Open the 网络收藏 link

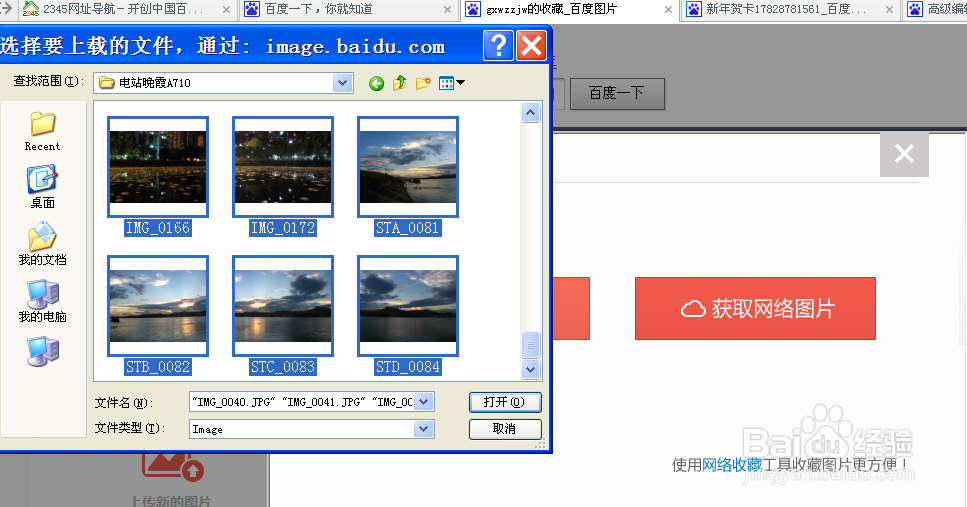tap(732, 465)
